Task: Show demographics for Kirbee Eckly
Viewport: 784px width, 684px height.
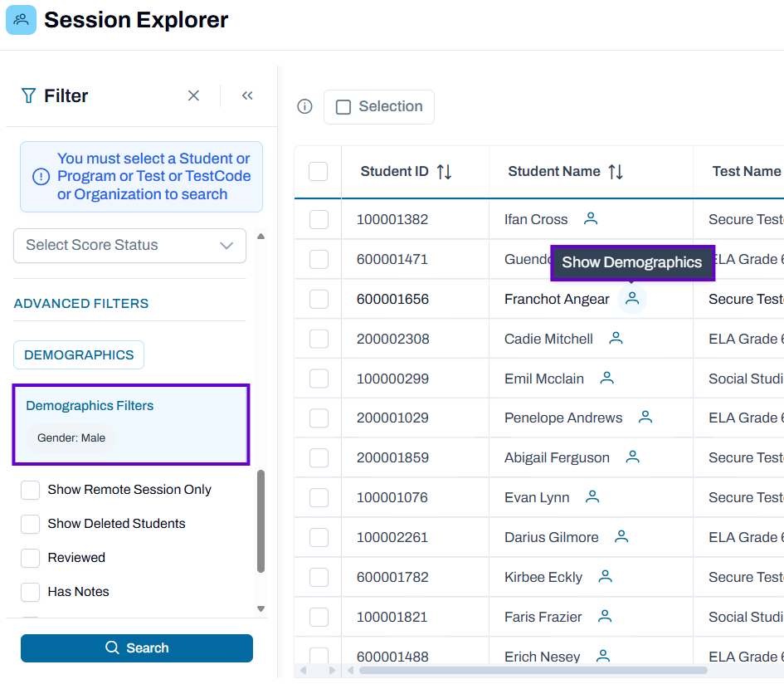Action: click(x=605, y=576)
